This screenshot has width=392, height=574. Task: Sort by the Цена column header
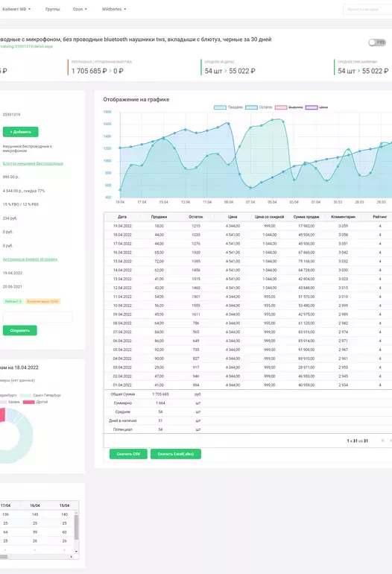233,217
